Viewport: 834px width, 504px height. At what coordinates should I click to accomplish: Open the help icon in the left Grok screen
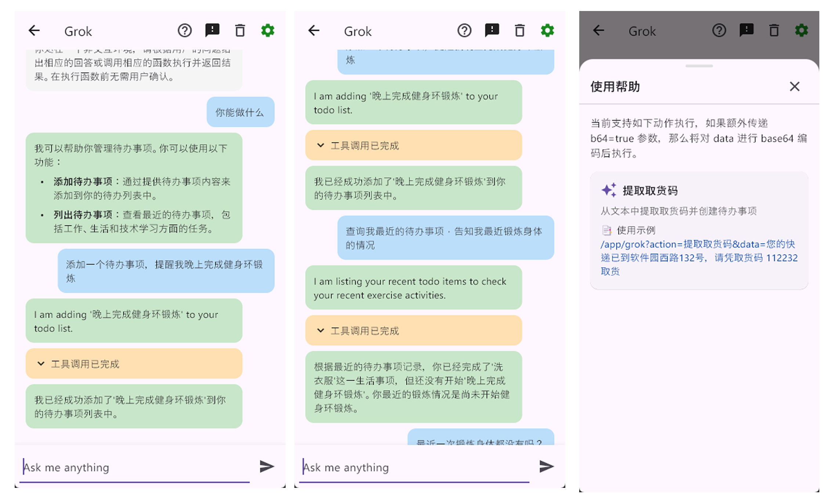[x=185, y=30]
